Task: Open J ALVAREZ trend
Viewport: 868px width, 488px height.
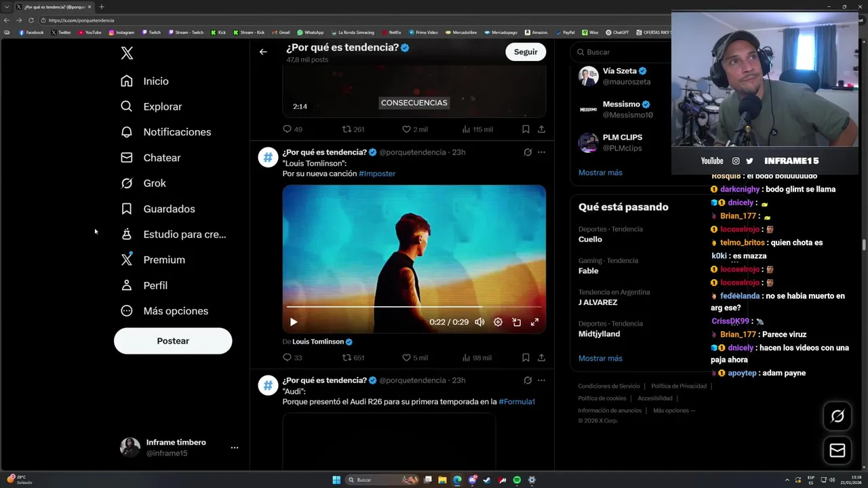Action: coord(597,302)
